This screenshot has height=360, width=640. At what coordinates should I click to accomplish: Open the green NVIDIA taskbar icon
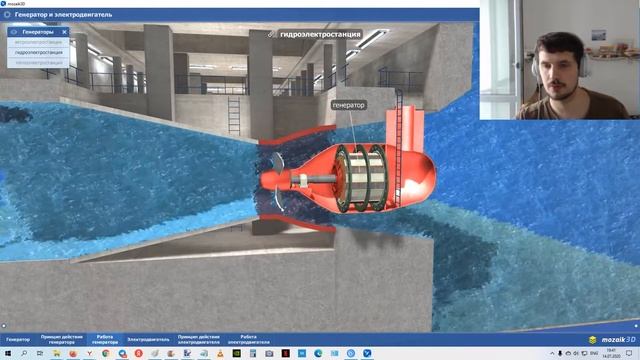236,353
